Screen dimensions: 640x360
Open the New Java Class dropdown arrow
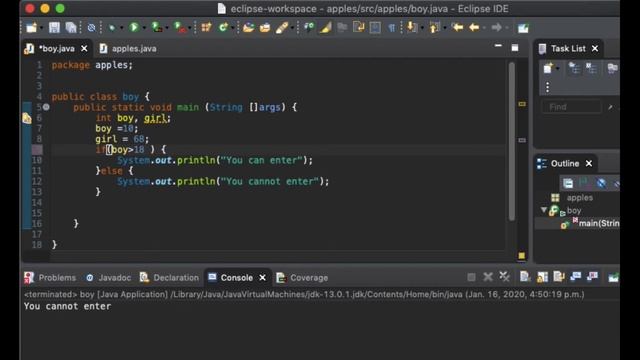(x=233, y=28)
